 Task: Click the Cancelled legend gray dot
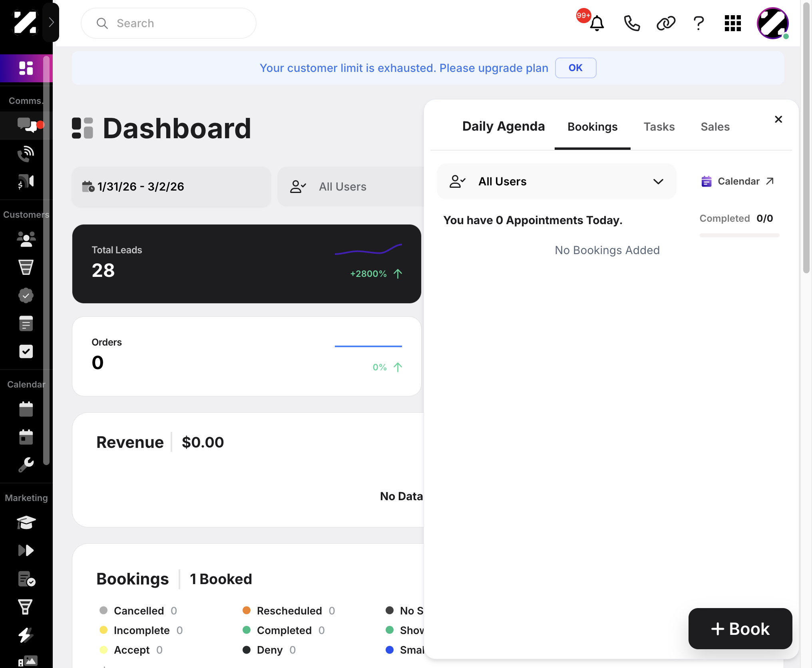tap(103, 610)
